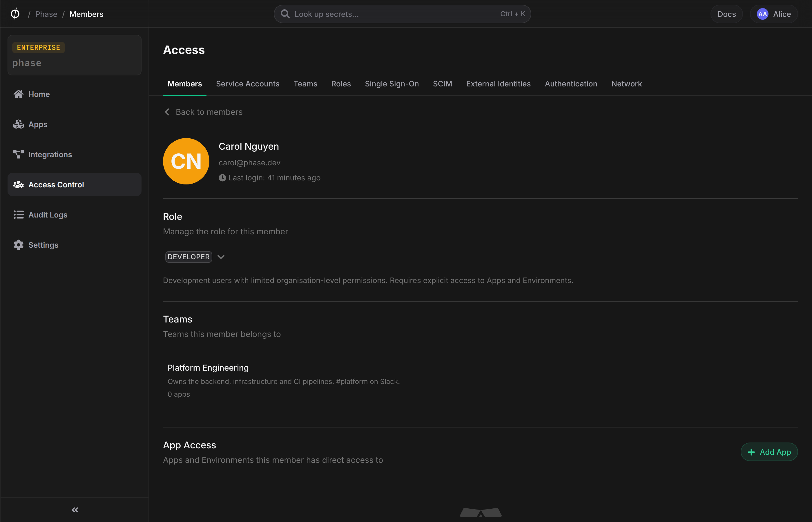812x522 pixels.
Task: Open the phase organisation switcher
Action: (x=75, y=55)
